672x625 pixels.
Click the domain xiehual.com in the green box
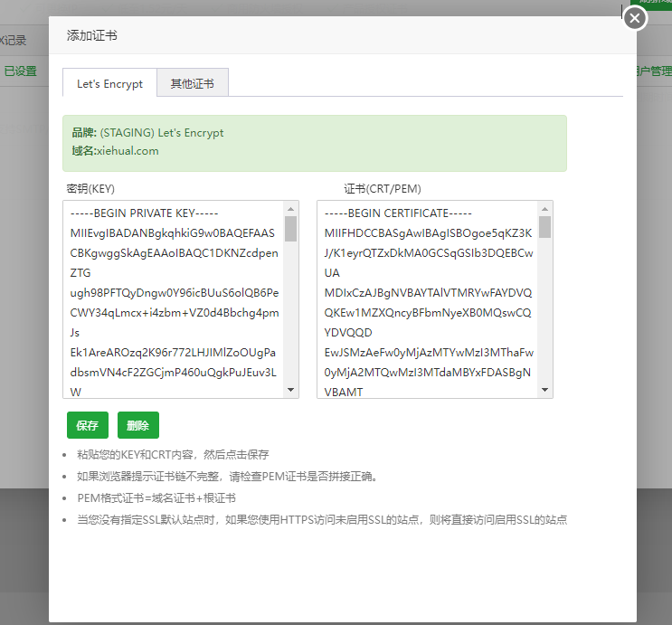[x=127, y=151]
